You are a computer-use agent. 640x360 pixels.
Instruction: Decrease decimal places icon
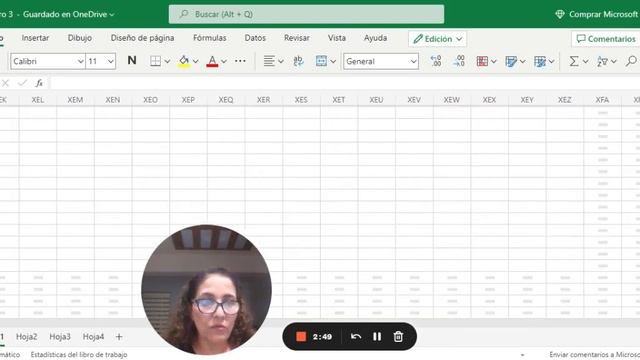tap(436, 61)
